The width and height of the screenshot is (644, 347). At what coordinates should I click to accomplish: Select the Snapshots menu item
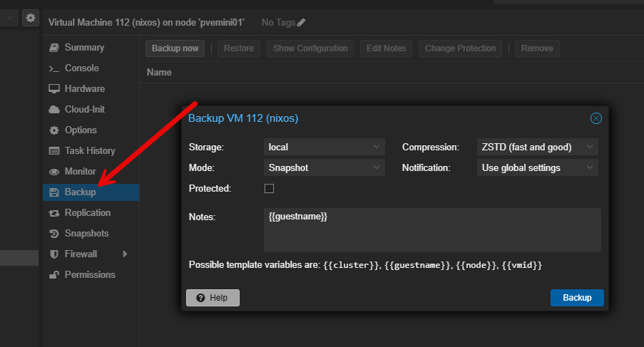91,234
